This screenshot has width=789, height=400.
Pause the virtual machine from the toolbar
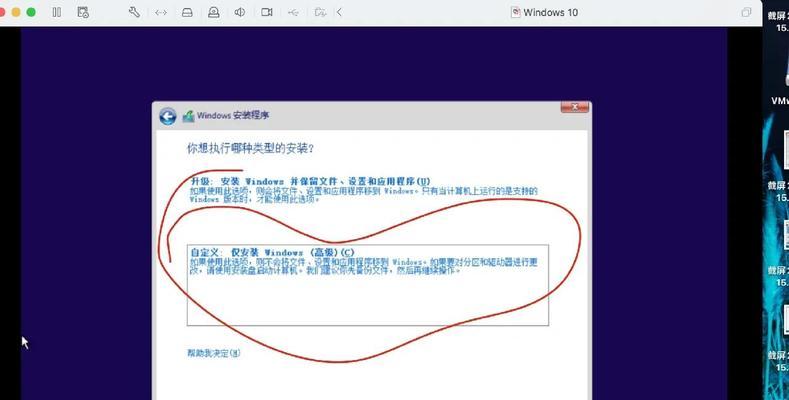[x=57, y=13]
